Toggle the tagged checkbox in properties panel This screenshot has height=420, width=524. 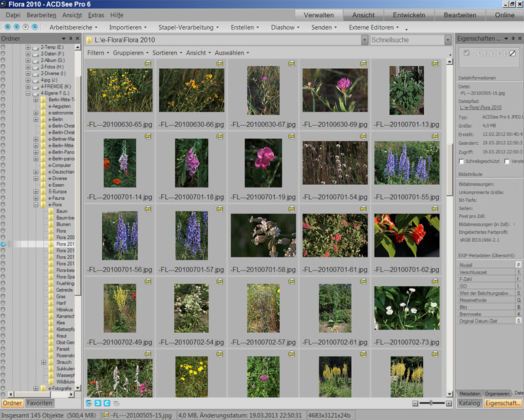coord(466,53)
